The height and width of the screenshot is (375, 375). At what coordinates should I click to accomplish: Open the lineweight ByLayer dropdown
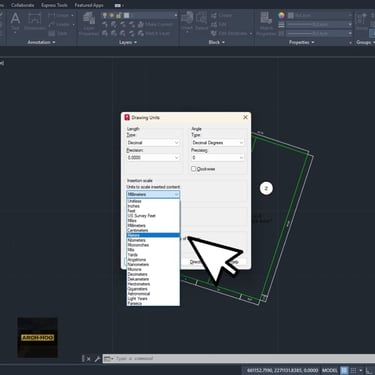point(319,24)
